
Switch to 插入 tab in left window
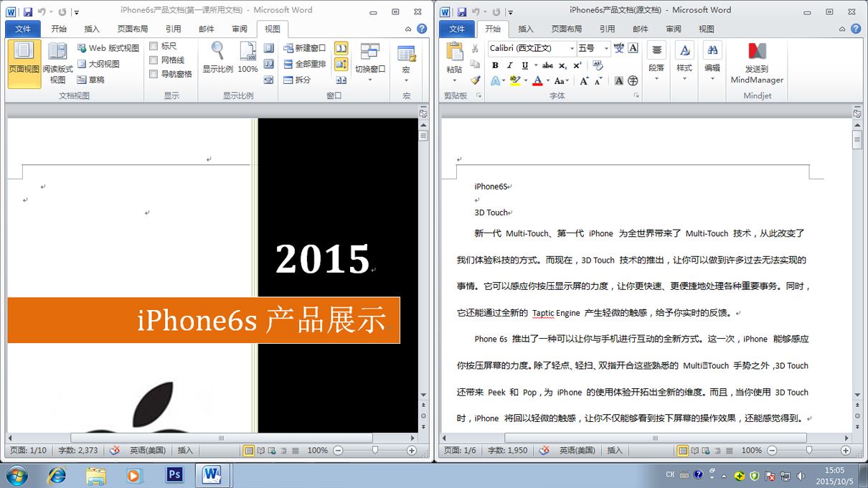pyautogui.click(x=92, y=29)
